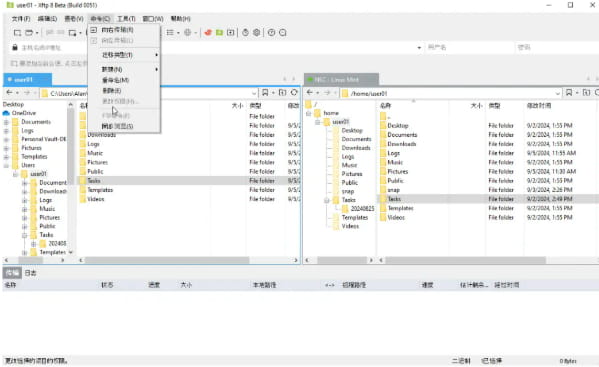Viewport: 599px width, 367px height.
Task: Open options with the gear toolbar icon
Action: [x=257, y=33]
